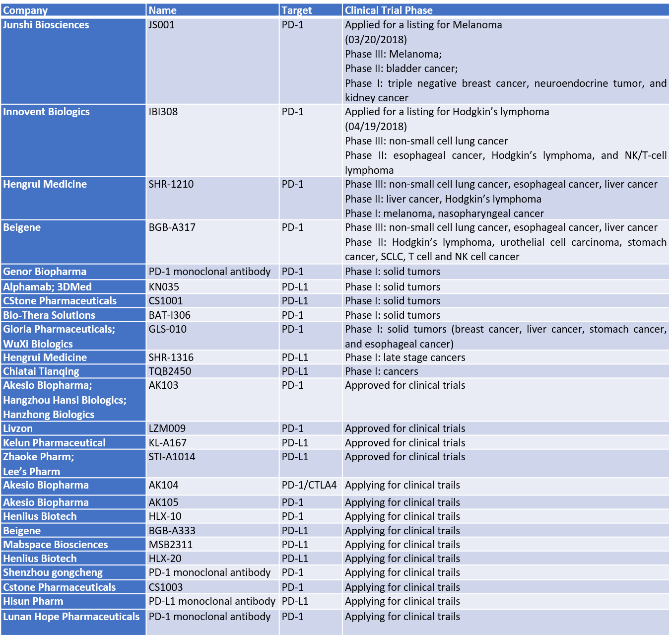Select the CStone Pharmaceuticals company cell
Screen dimensions: 672x637
(73, 301)
